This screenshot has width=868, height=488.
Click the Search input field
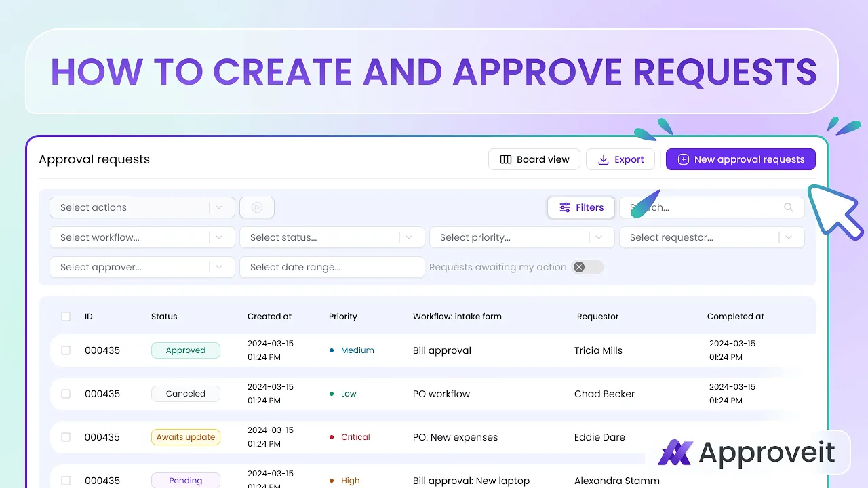712,207
